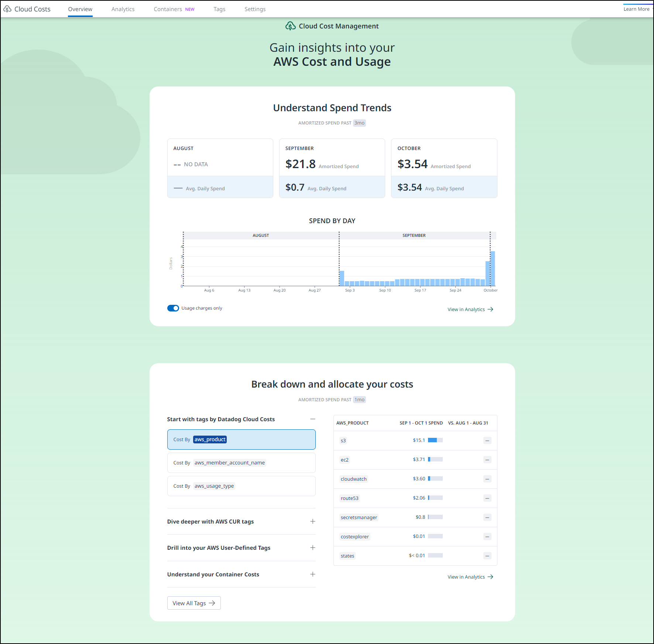The height and width of the screenshot is (644, 654).
Task: Expand Understand your Container Costs section
Action: point(313,575)
